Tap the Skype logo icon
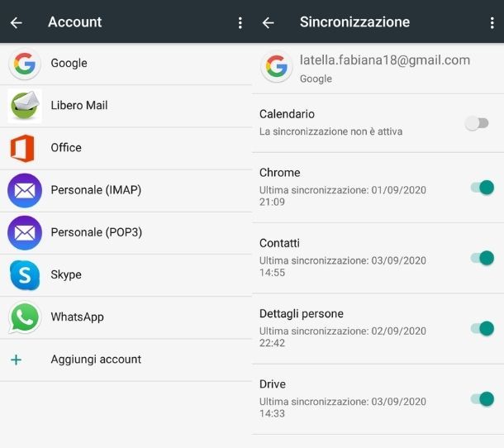 25,275
